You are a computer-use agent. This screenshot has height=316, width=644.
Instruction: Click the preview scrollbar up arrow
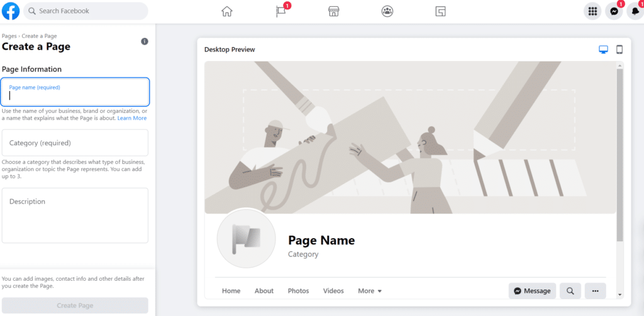pyautogui.click(x=619, y=65)
